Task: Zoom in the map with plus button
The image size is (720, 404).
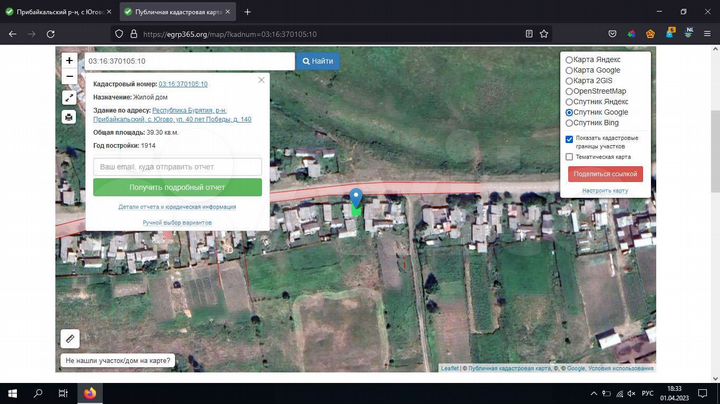Action: [69, 60]
